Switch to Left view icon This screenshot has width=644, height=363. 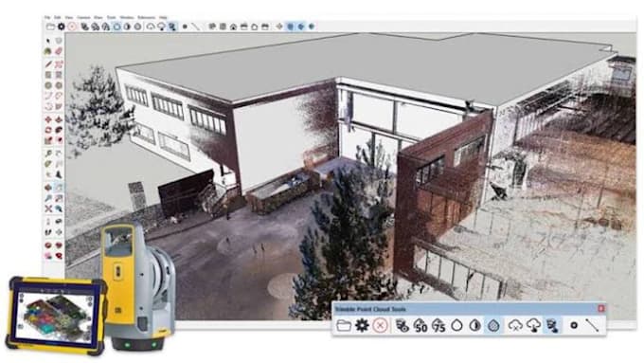265,27
